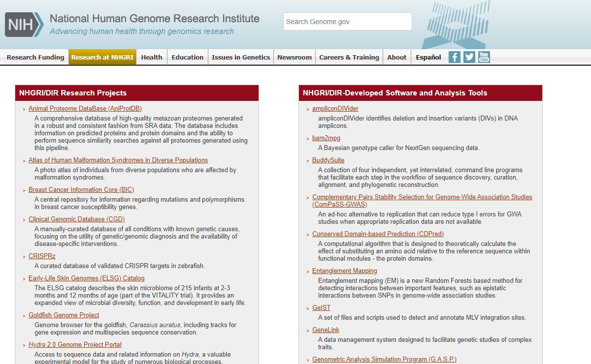Open the Goldfish Genome Project link
Viewport: 591px width, 364px height.
64,315
